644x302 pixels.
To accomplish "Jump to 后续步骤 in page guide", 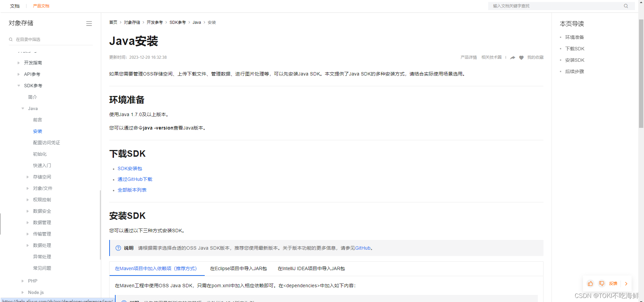I will [575, 71].
